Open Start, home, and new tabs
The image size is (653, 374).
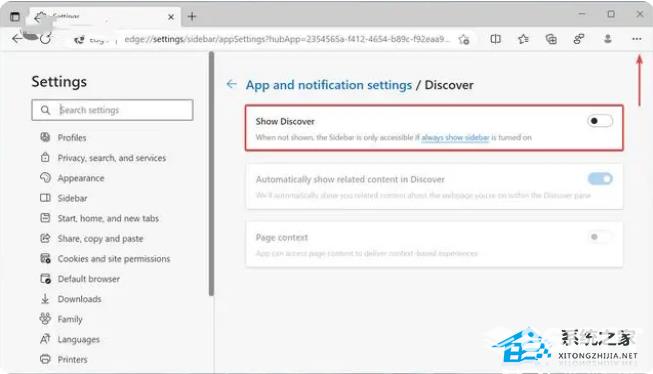[x=108, y=218]
